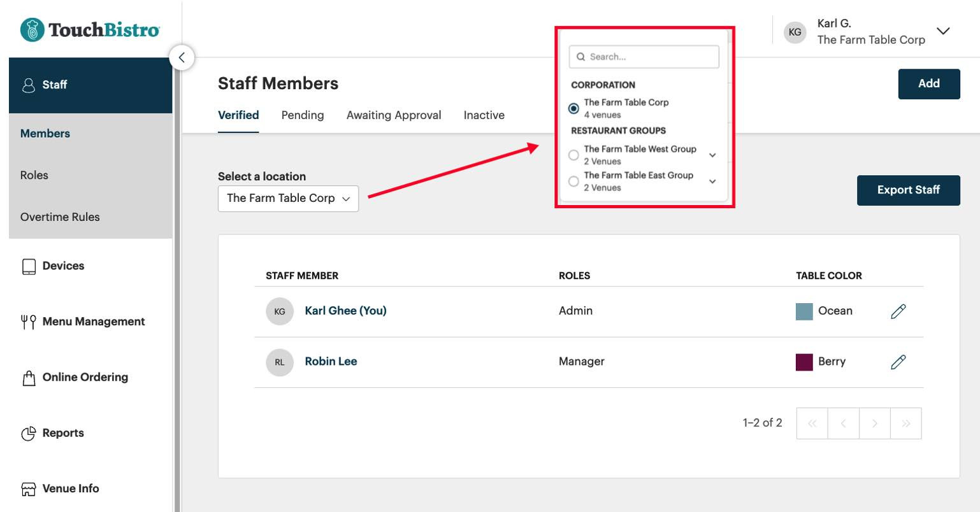Click the Berry table color swatch

[804, 362]
